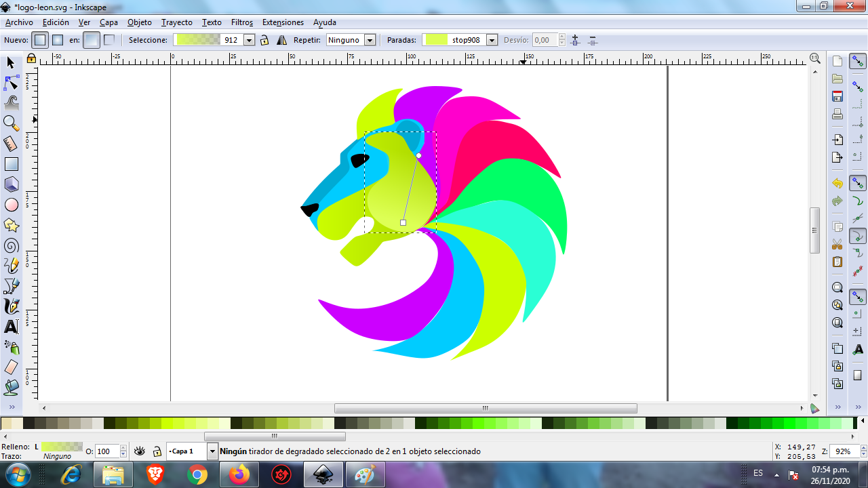Screen dimensions: 868x488
Task: Open the Repetir Ninguno dropdown
Action: coord(370,40)
